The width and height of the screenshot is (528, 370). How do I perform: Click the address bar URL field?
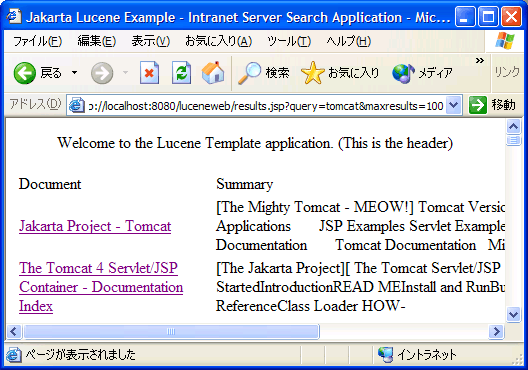[265, 106]
